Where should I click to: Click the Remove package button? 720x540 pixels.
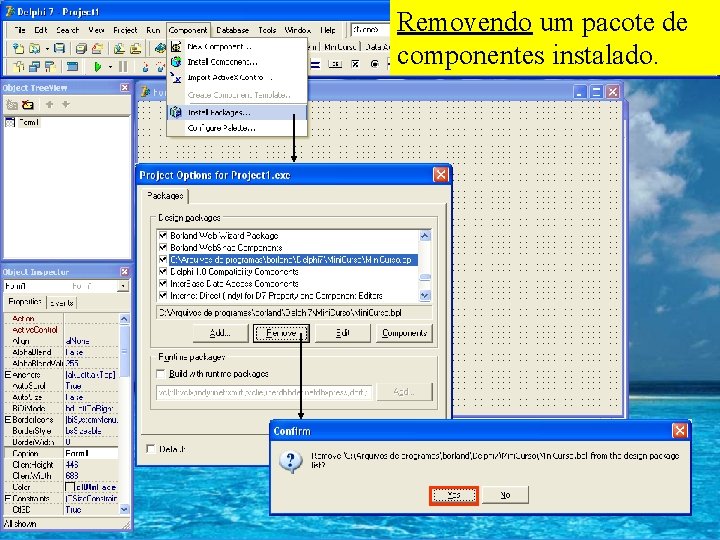point(281,333)
